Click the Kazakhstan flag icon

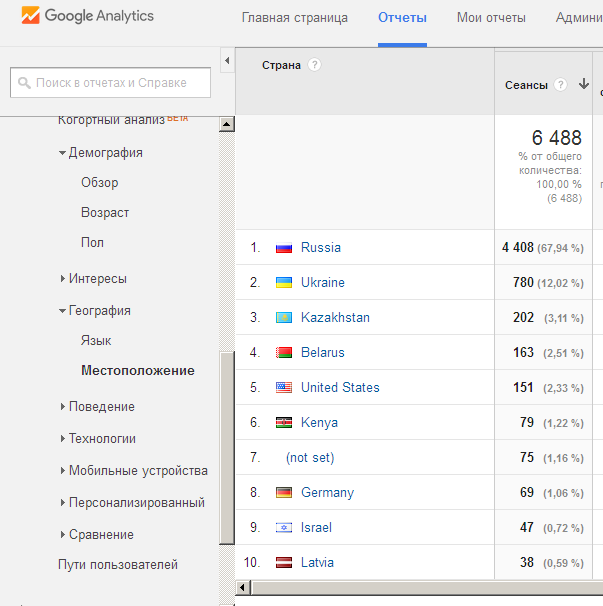[284, 318]
